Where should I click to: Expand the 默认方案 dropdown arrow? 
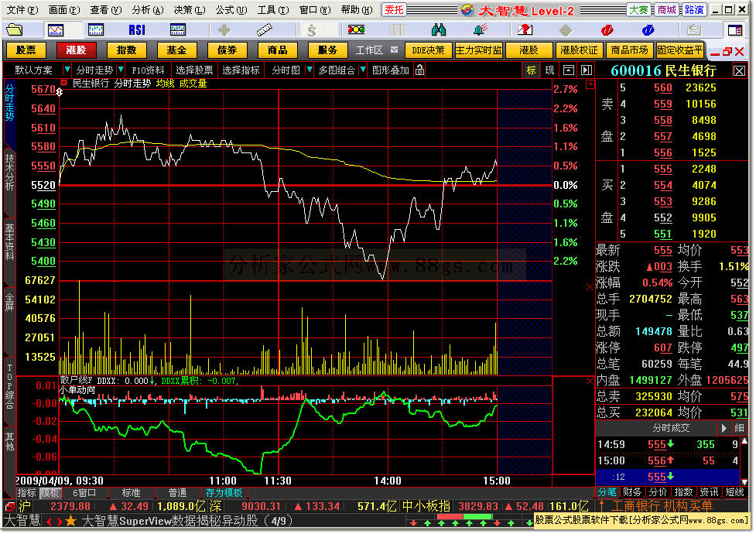pos(67,70)
